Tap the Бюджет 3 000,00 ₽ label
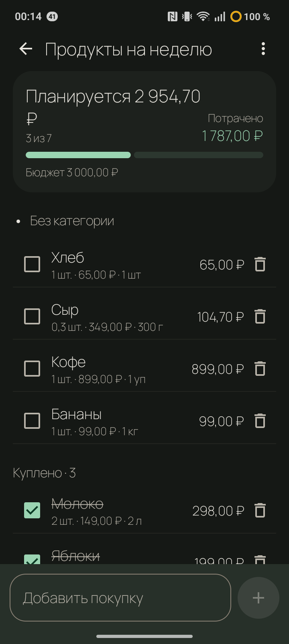This screenshot has height=644, width=289. (72, 173)
